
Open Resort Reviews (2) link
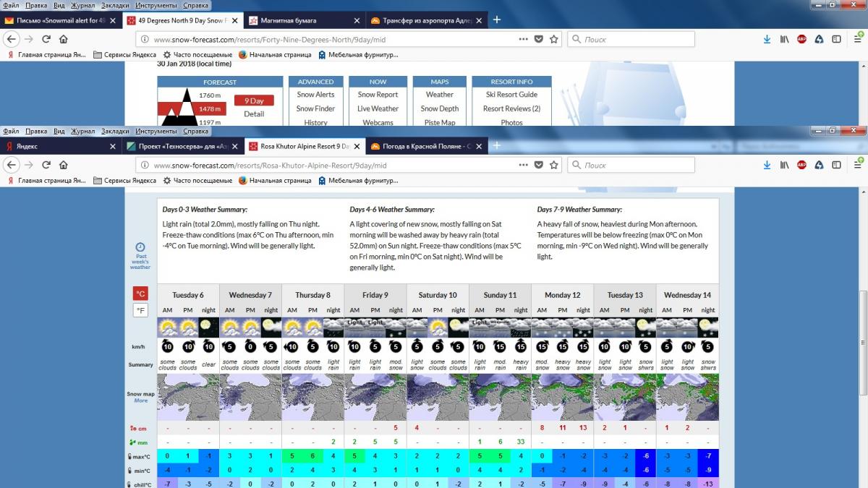click(511, 108)
